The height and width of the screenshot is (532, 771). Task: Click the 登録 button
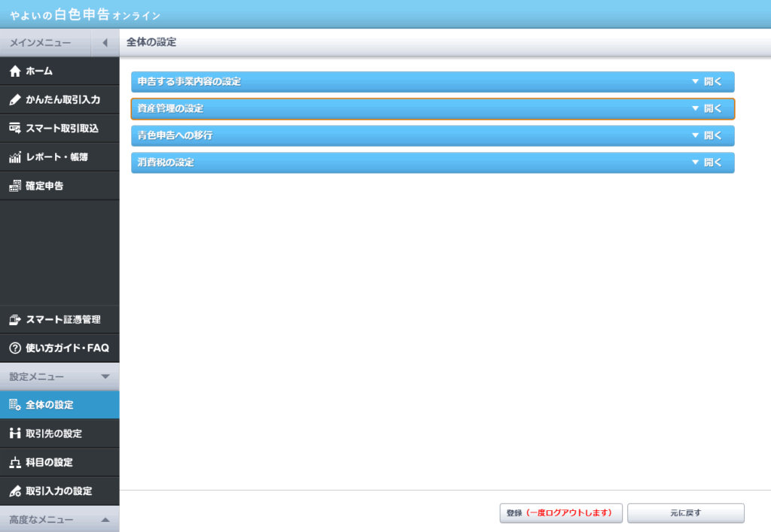pyautogui.click(x=561, y=513)
